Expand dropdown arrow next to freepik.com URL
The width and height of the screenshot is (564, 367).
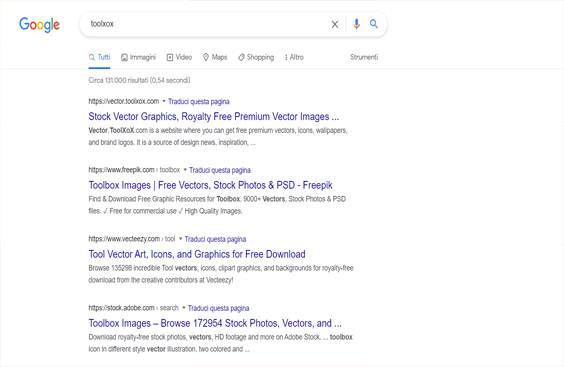coord(185,169)
